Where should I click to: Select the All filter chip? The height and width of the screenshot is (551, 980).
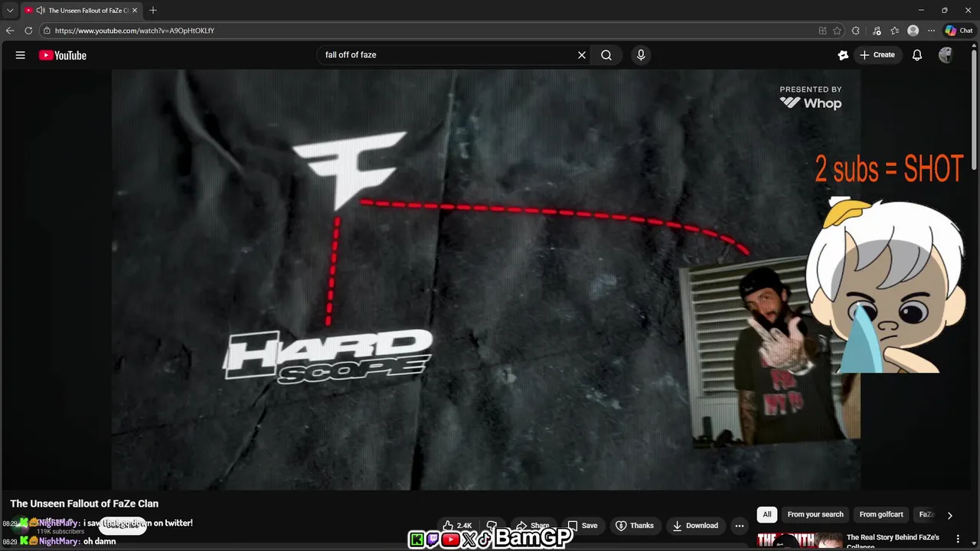tap(767, 515)
